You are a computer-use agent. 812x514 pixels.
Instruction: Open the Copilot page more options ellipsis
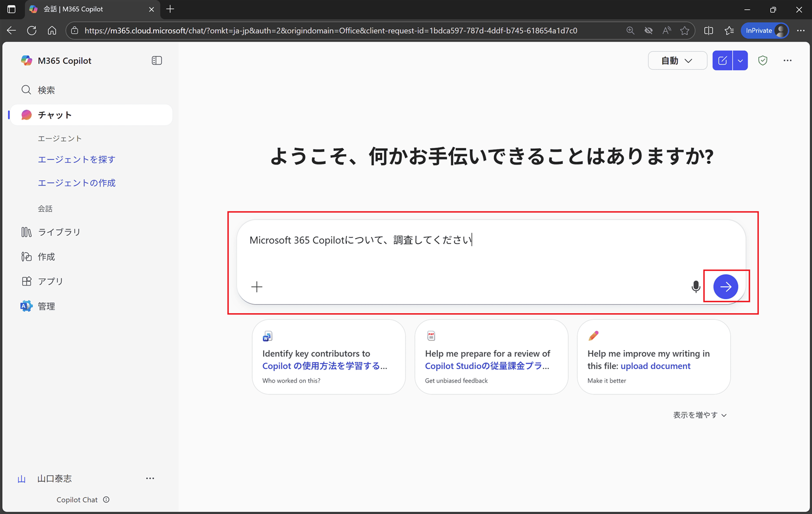tap(788, 61)
